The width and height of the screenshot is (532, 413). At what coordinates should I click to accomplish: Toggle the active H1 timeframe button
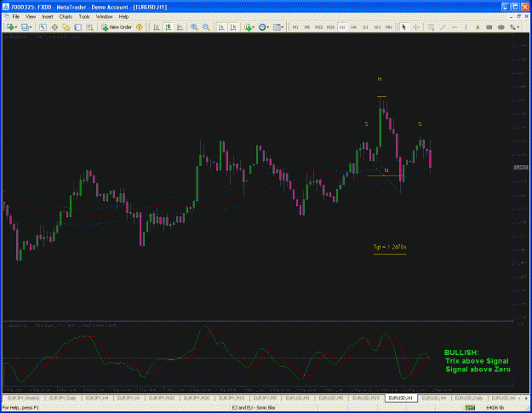coord(342,27)
